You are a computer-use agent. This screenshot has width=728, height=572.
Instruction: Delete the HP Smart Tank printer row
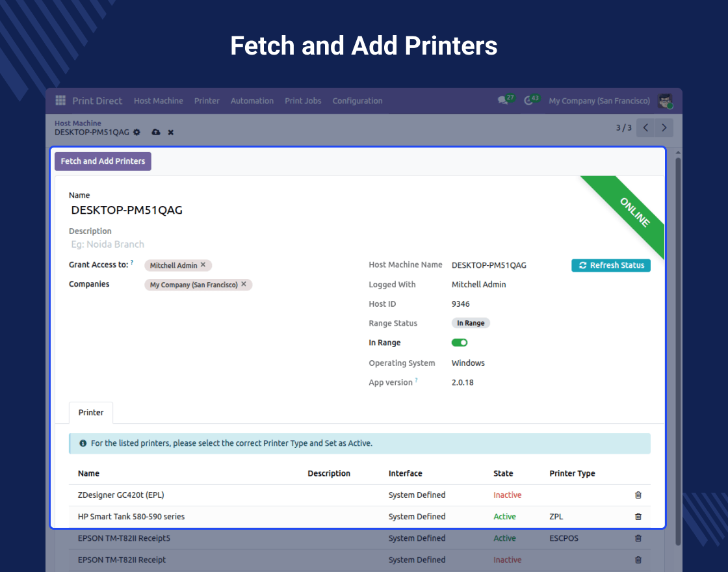click(x=638, y=517)
